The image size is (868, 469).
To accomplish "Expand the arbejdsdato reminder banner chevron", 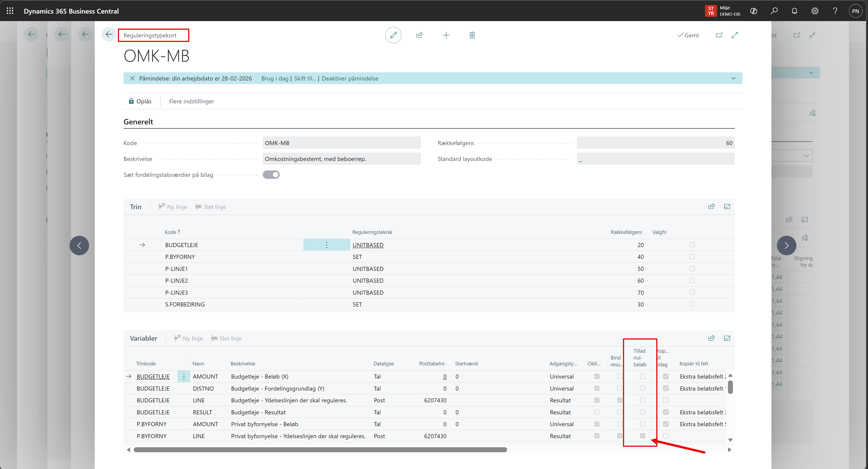I will point(733,78).
